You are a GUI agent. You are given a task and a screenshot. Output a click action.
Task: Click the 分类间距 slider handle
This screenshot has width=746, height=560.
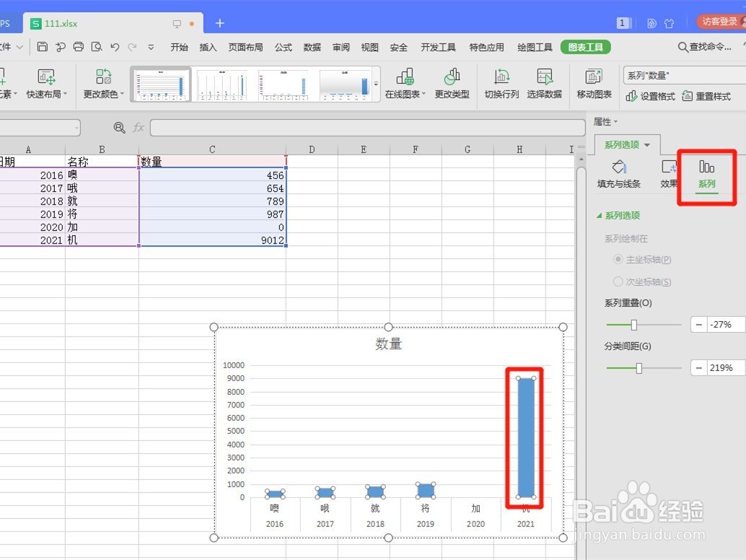pyautogui.click(x=639, y=368)
